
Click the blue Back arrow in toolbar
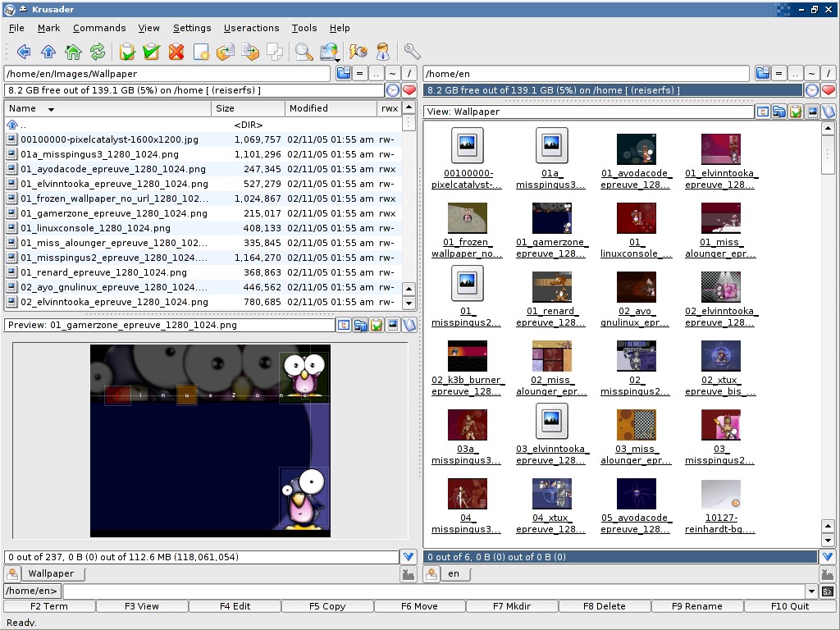24,52
